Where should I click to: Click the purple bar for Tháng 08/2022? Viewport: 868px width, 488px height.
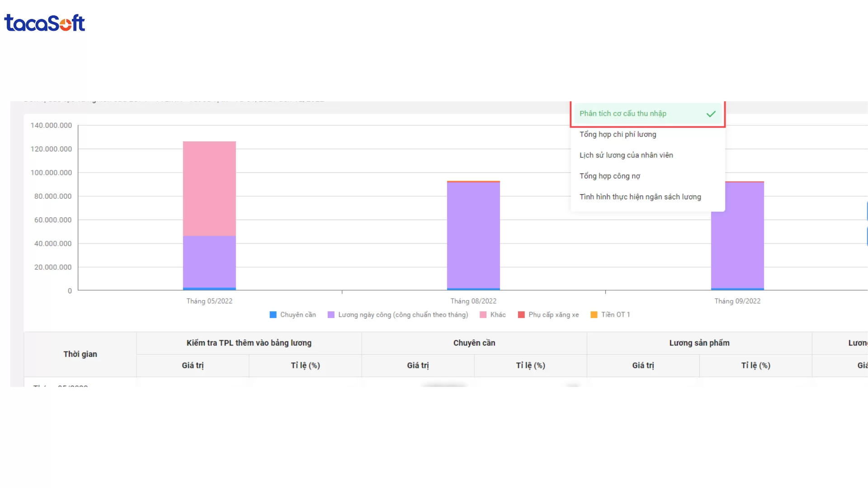click(x=473, y=235)
